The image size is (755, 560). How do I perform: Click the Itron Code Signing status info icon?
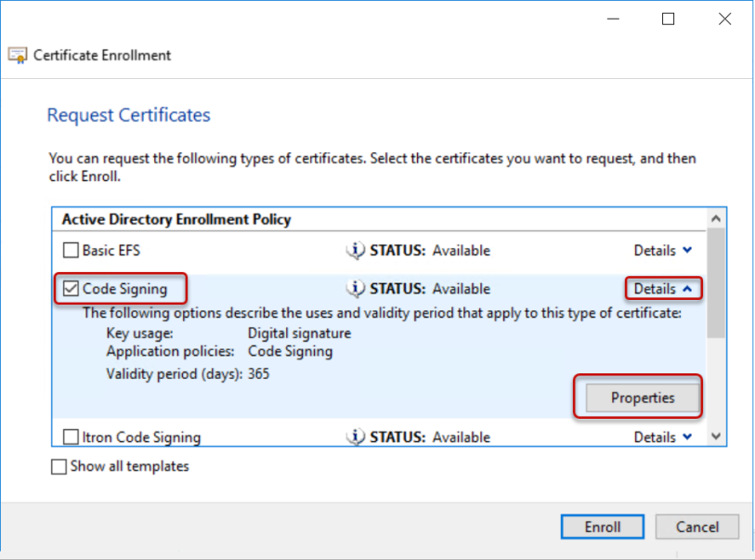point(355,436)
